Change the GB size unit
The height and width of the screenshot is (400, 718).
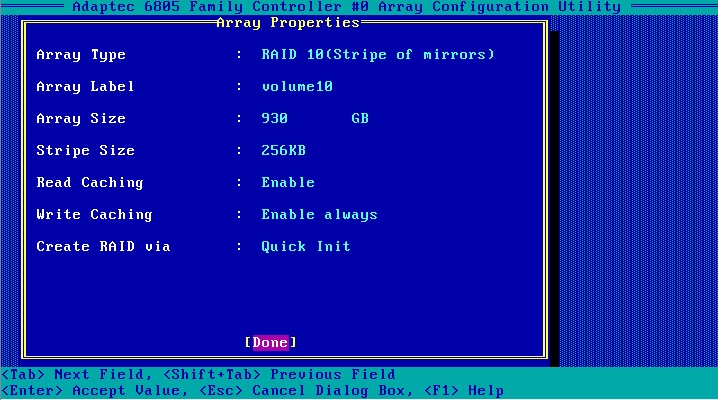coord(360,119)
